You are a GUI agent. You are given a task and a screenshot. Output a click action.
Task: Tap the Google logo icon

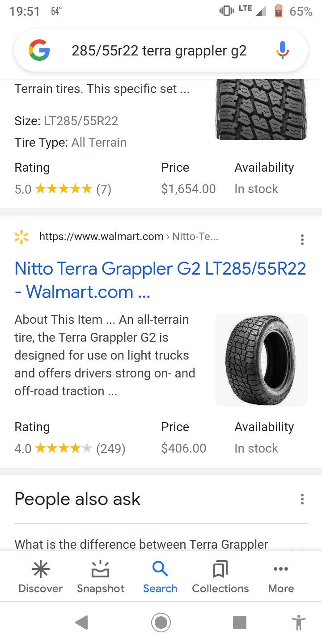pos(39,50)
